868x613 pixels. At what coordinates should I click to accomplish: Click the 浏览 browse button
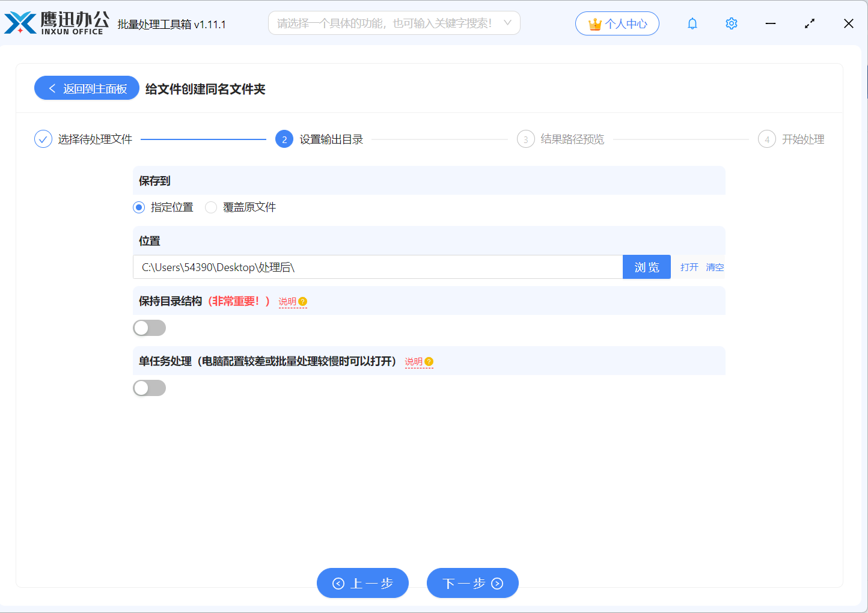point(646,267)
